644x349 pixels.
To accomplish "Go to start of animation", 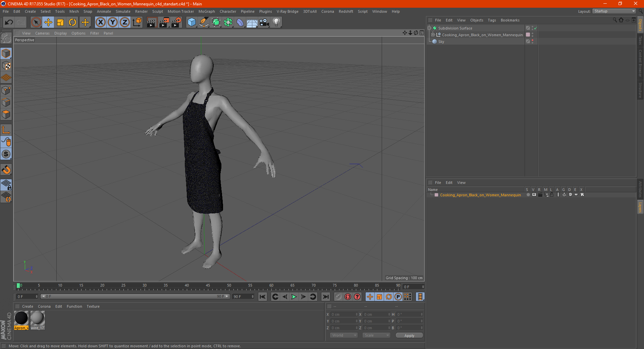I will click(263, 297).
